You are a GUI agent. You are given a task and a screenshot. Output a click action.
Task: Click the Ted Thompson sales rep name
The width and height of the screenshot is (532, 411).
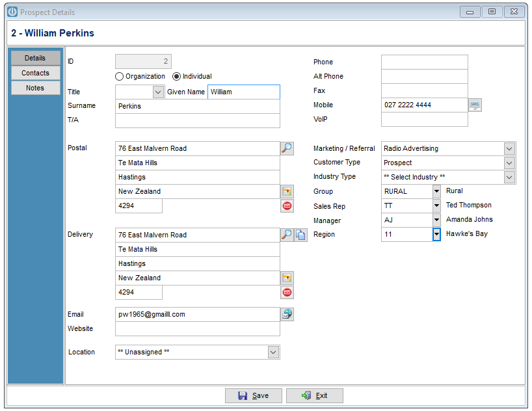[468, 205]
